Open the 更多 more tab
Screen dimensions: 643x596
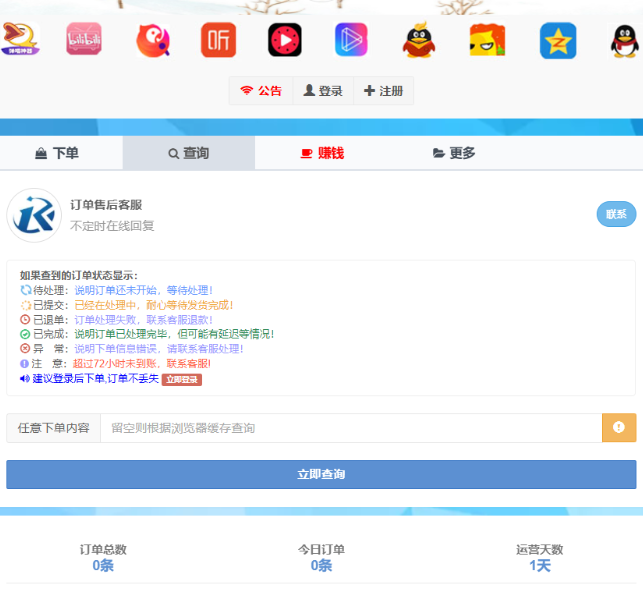click(454, 153)
